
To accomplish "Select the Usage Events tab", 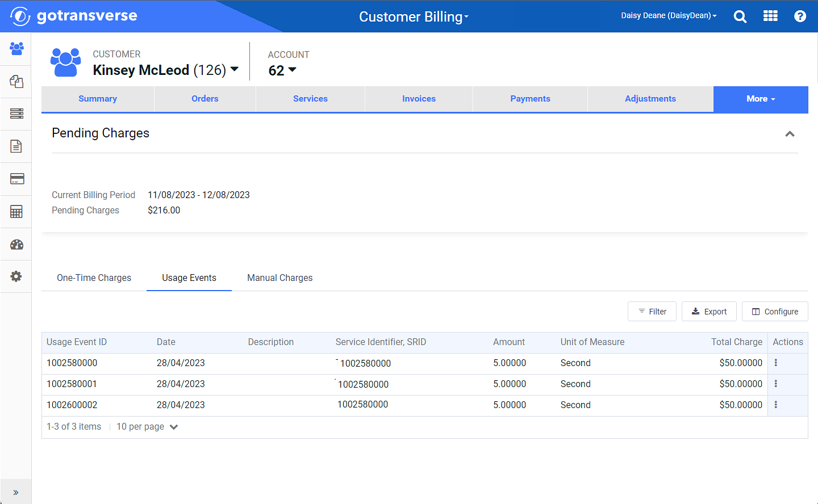I will pyautogui.click(x=189, y=278).
